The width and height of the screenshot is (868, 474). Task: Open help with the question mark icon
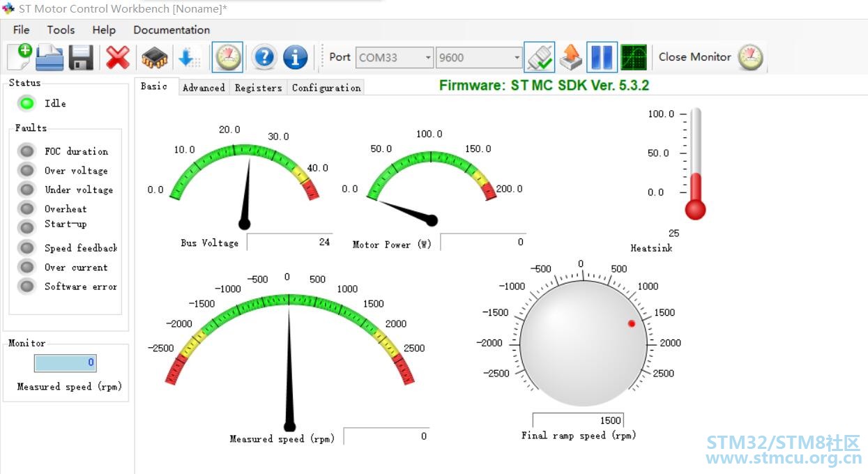(x=264, y=57)
